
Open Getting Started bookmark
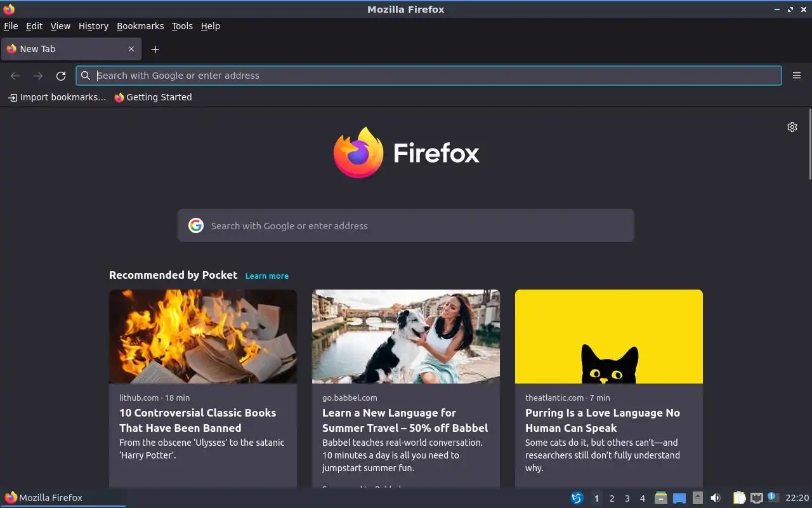click(x=153, y=97)
